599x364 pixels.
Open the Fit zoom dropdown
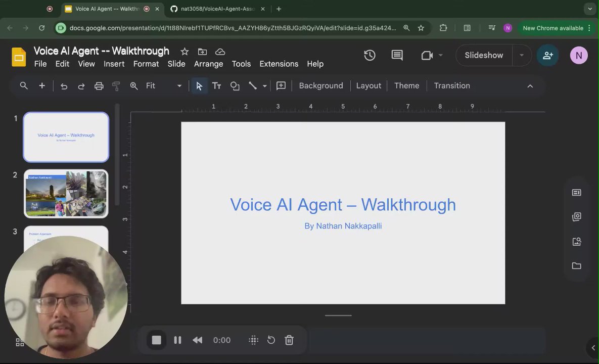[163, 86]
